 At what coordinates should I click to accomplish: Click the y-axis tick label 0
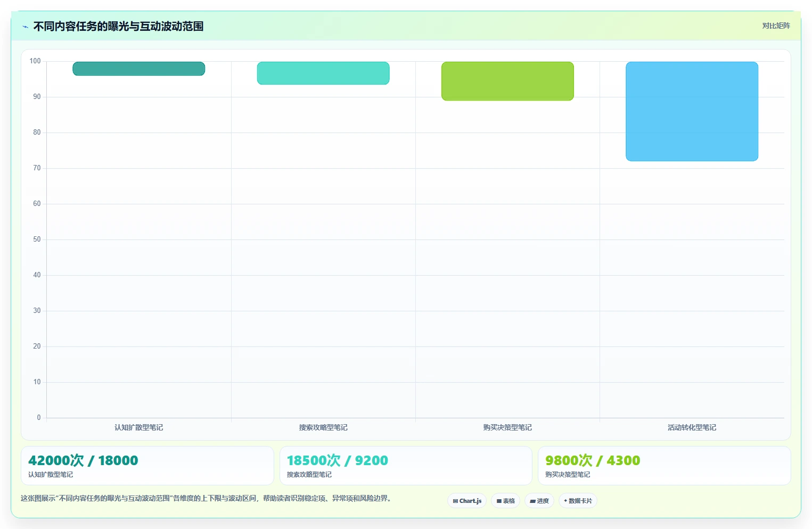38,418
